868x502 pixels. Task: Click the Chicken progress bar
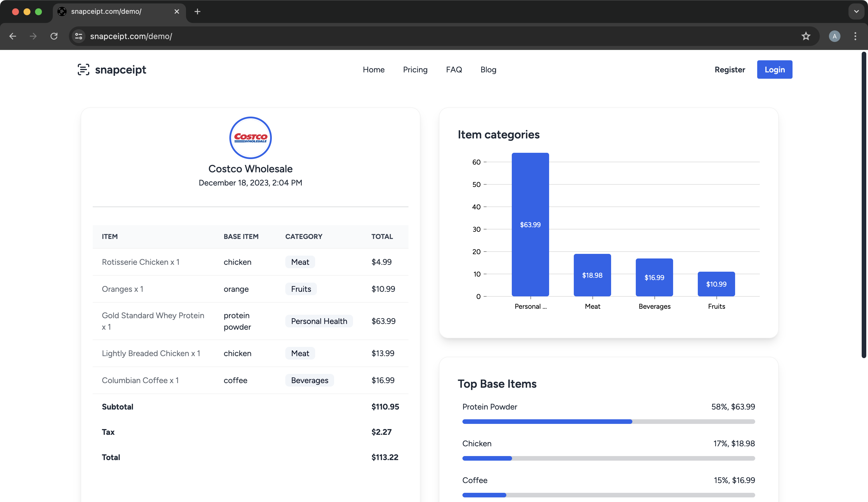coord(609,458)
